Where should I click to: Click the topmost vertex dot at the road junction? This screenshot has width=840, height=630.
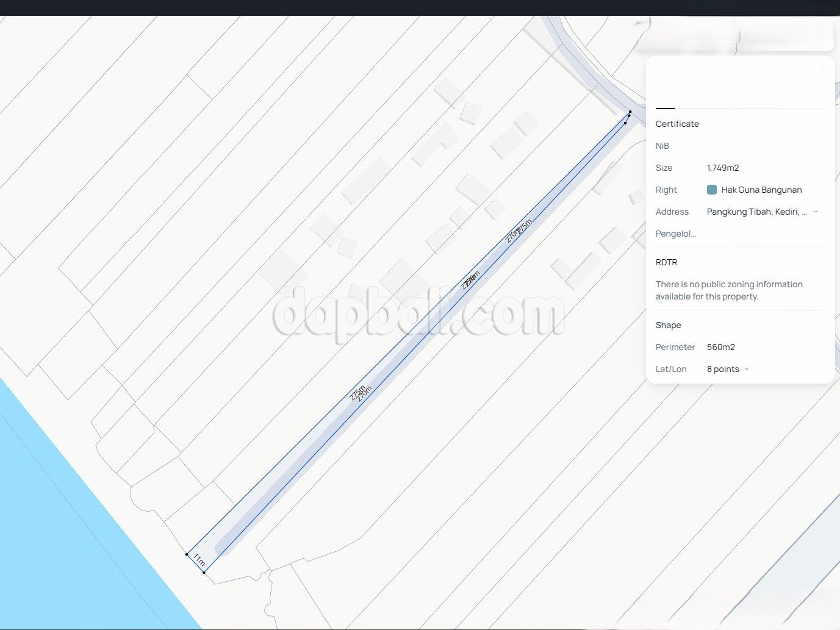630,112
